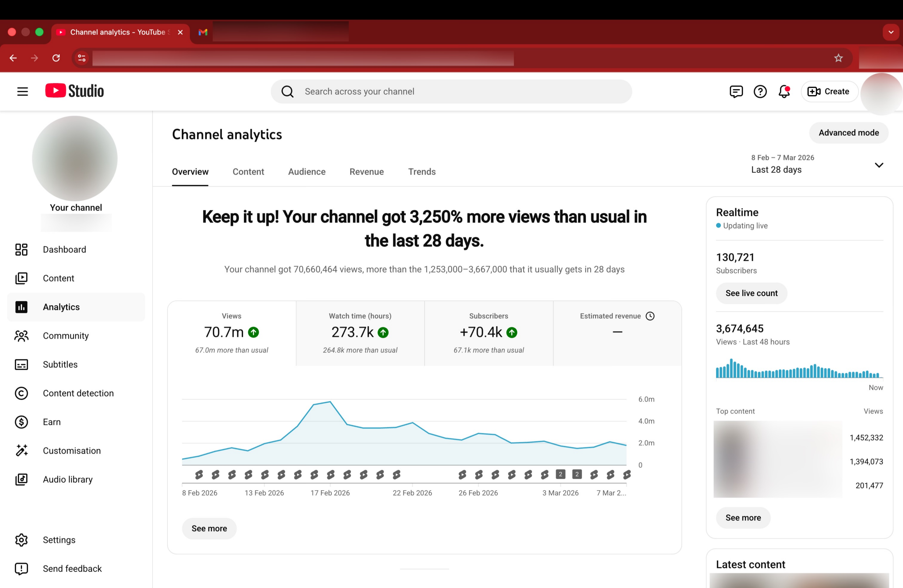Select Analytics in the sidebar
Screen dimensions: 903x588
[76, 307]
